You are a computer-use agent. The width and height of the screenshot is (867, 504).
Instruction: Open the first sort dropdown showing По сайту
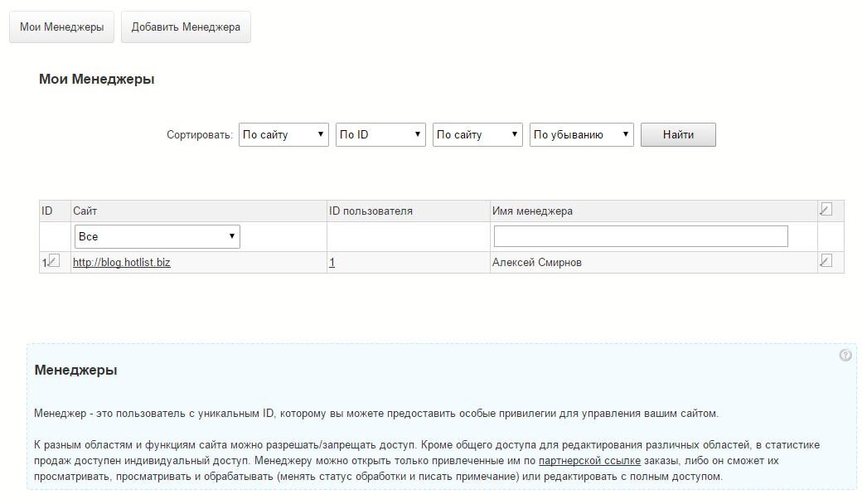point(283,134)
